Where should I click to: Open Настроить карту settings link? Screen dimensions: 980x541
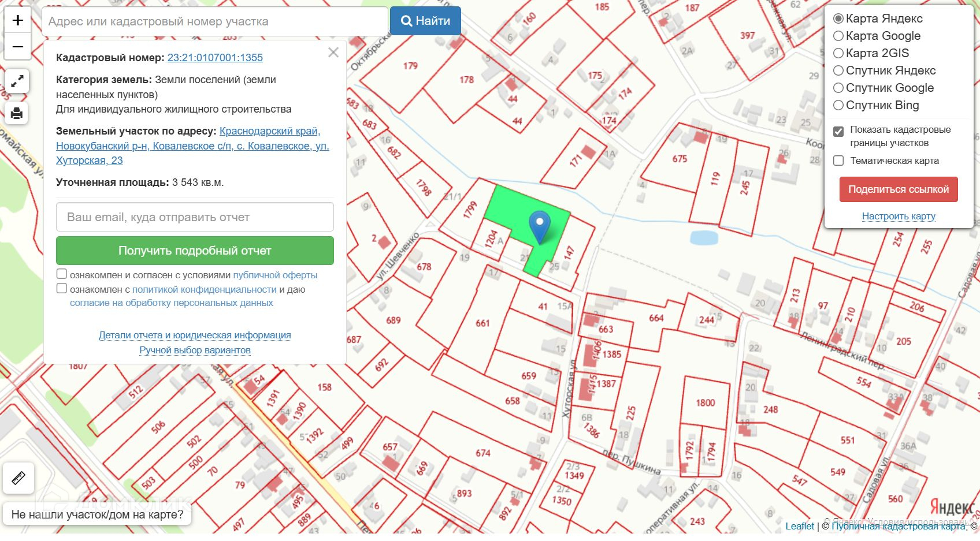898,216
